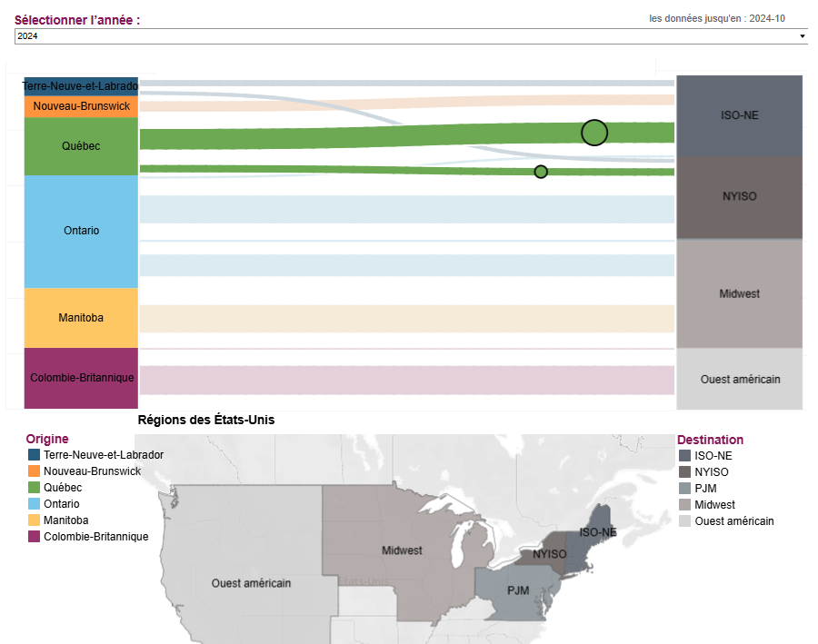The image size is (818, 644).
Task: Select the Ontario origin block
Action: pos(81,231)
